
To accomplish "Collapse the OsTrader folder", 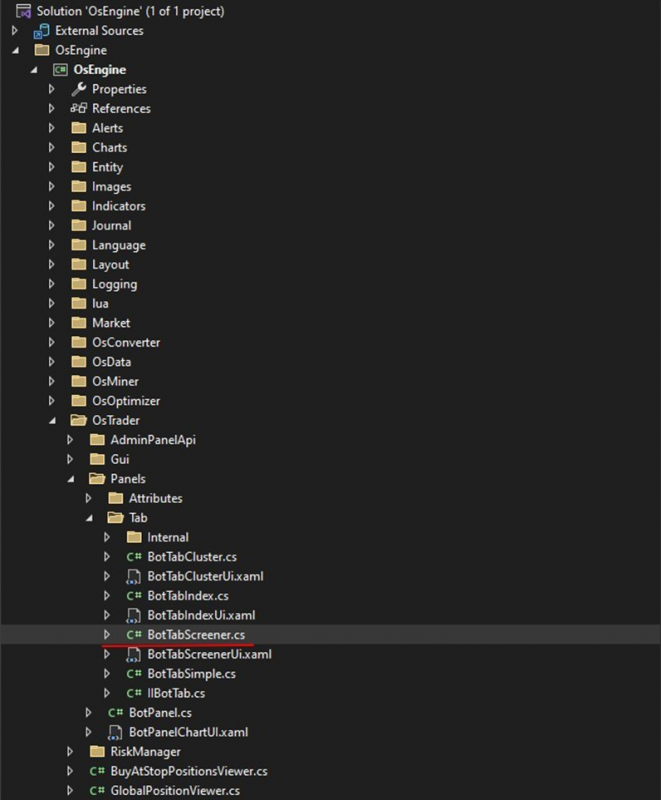I will [53, 420].
